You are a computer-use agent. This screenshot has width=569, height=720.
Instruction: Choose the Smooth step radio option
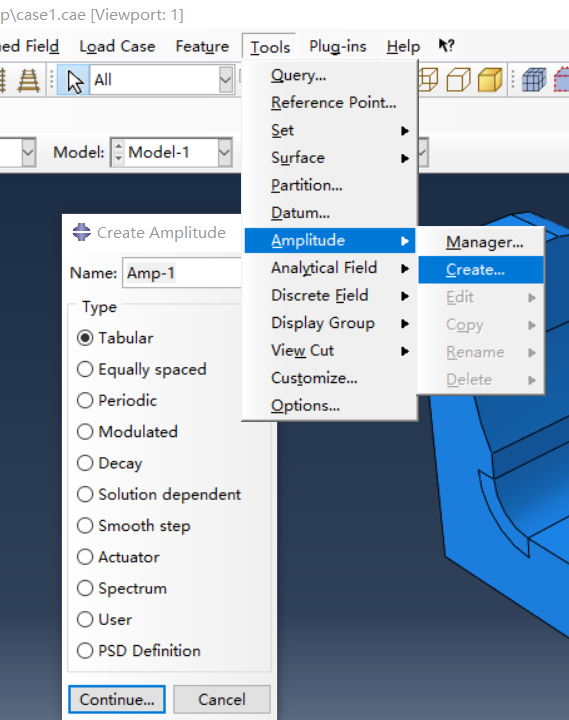tap(134, 525)
